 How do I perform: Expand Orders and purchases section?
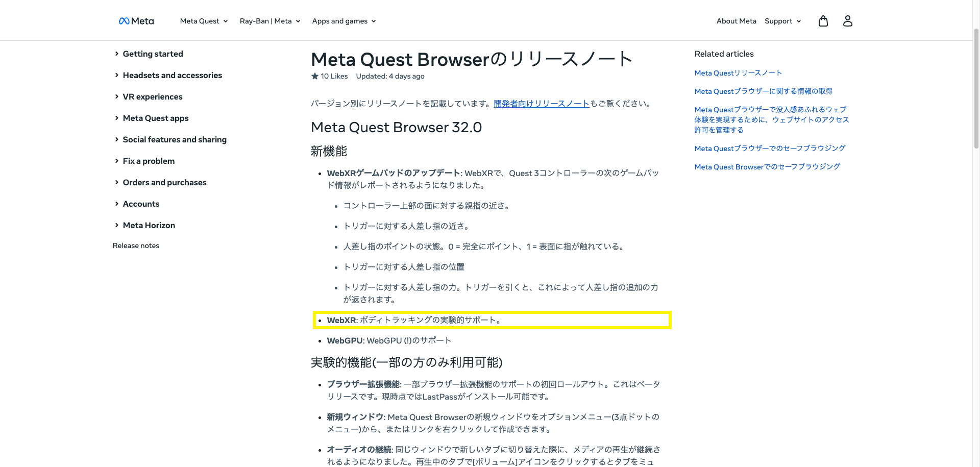click(160, 182)
